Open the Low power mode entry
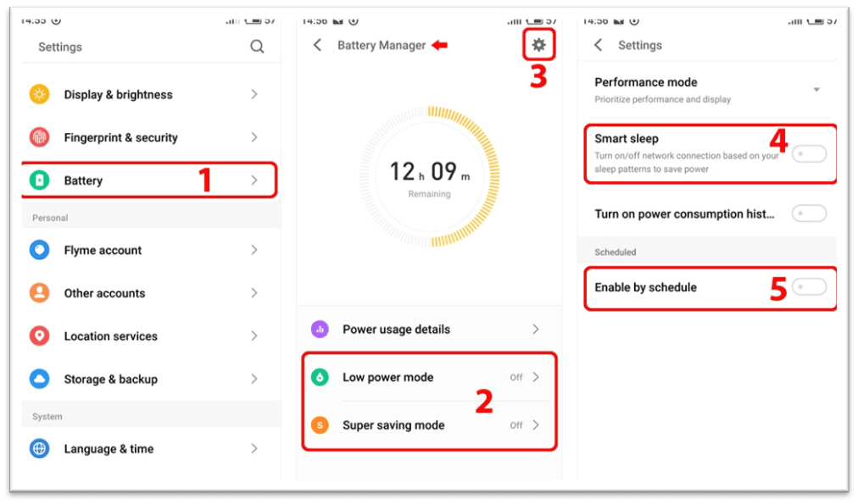The width and height of the screenshot is (858, 504). coord(428,378)
